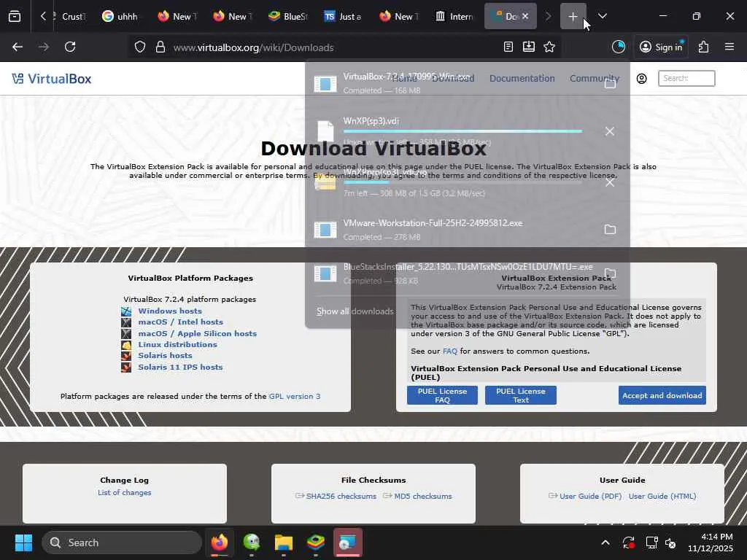Cancel the WnXP(sp3).vdi download

610,131
